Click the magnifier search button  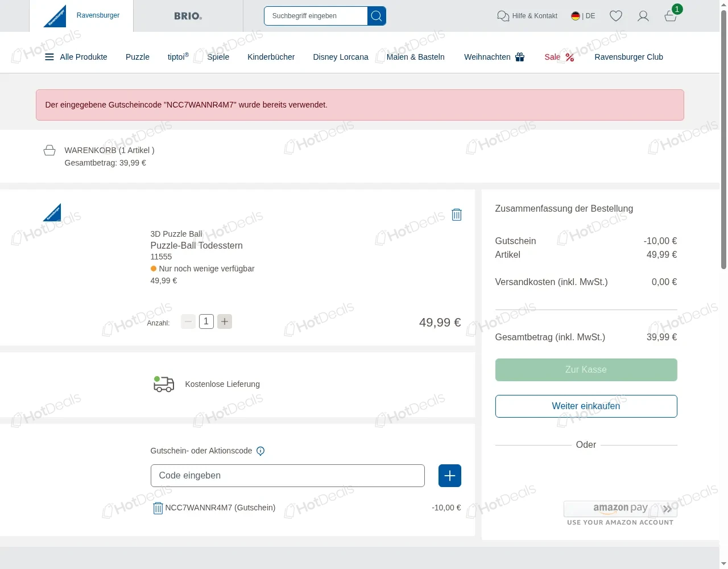pyautogui.click(x=377, y=16)
